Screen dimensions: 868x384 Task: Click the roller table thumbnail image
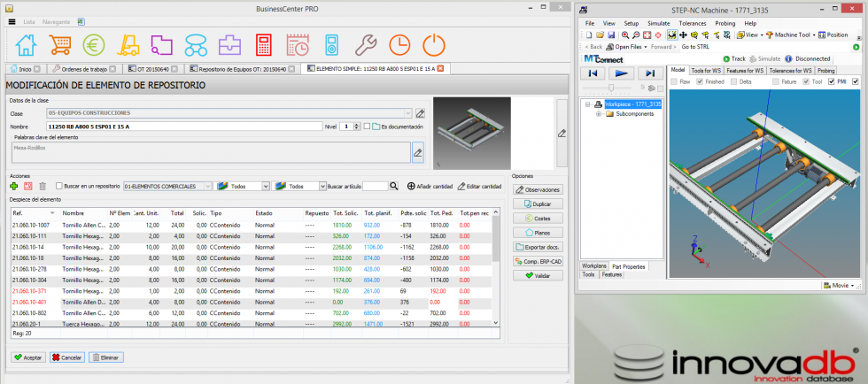click(x=471, y=134)
